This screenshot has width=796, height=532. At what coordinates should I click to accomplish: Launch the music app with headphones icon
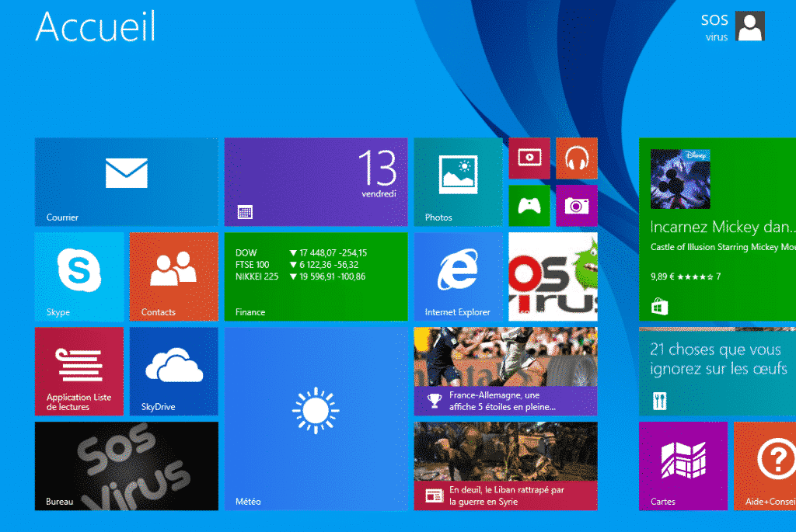(x=576, y=158)
